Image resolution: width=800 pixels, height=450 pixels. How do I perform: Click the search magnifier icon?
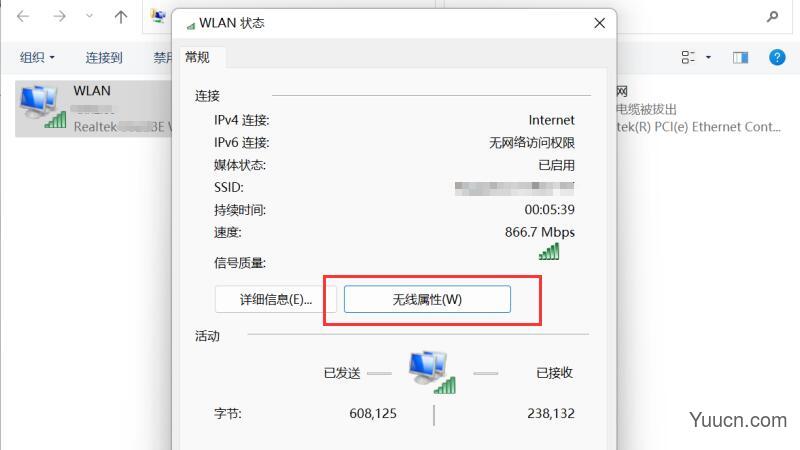tap(772, 17)
